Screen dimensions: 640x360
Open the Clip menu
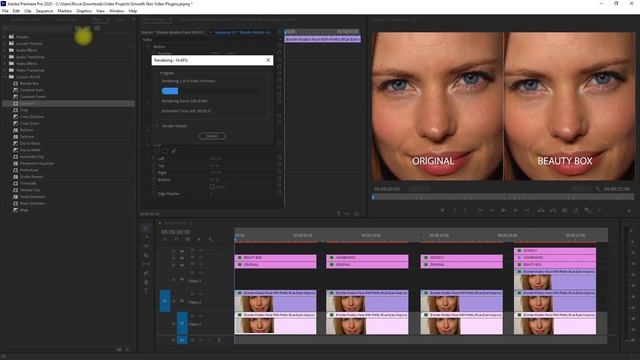28,11
